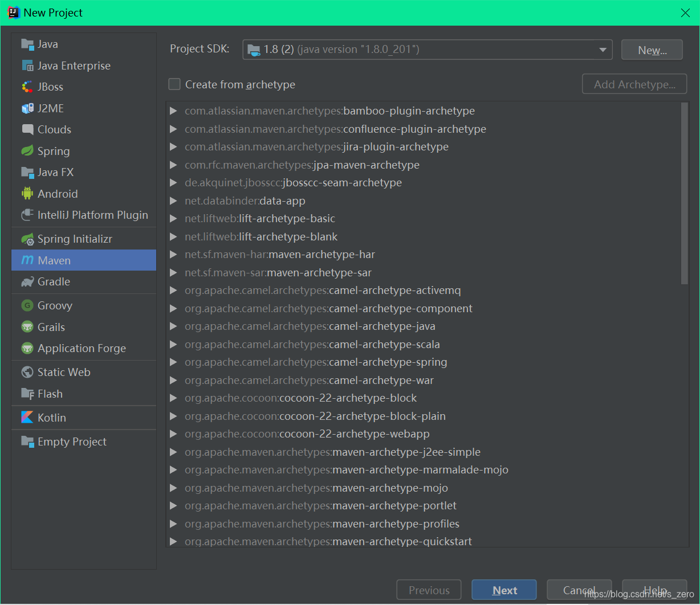Select camel-archetype-activemq row
Screen dimensions: 700x605
point(427,291)
